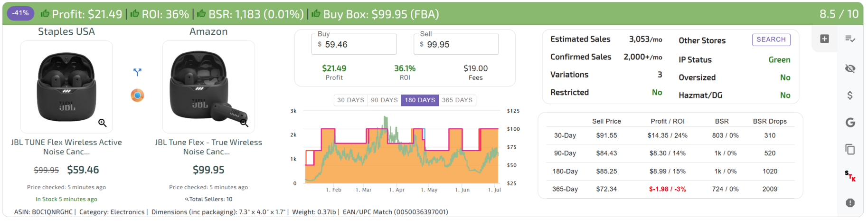Switch the chart to 365 DAYS
The height and width of the screenshot is (221, 868).
coord(457,100)
